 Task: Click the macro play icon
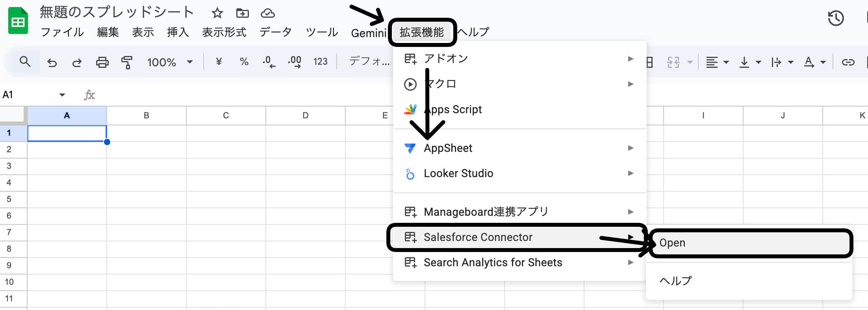click(x=410, y=84)
